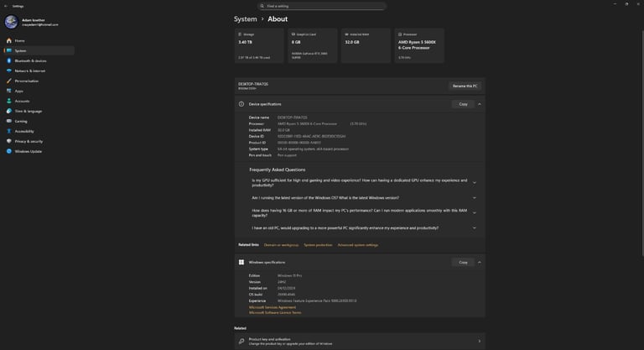Open Microsoft Services Agreement link
Screen dimensions: 644x350
tap(273, 307)
